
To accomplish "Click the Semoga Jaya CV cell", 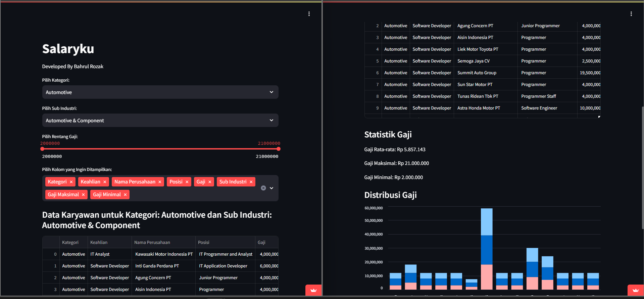I will pyautogui.click(x=486, y=61).
